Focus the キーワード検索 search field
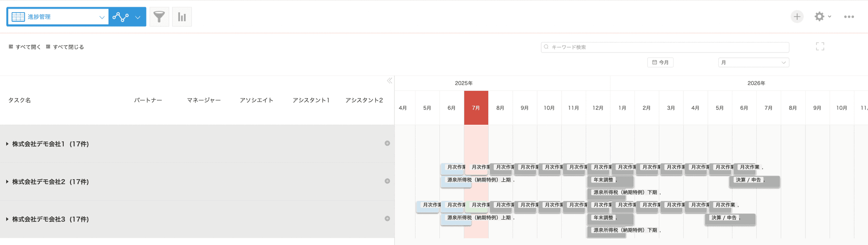The height and width of the screenshot is (245, 868). [x=665, y=47]
